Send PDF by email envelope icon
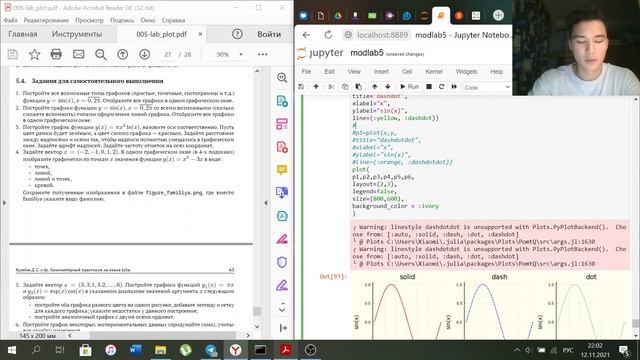This screenshot has height=360, width=640. click(x=78, y=54)
